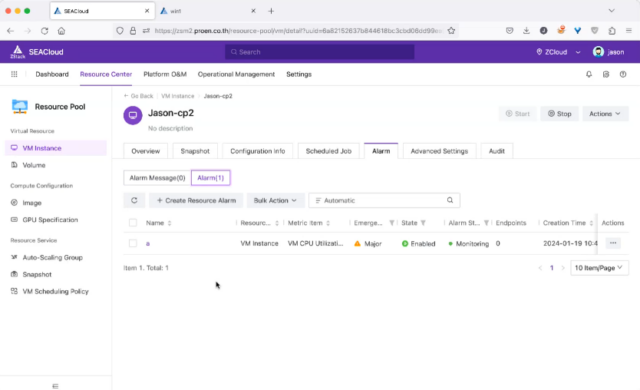Click the browser home icon
The height and width of the screenshot is (390, 640).
point(61,31)
